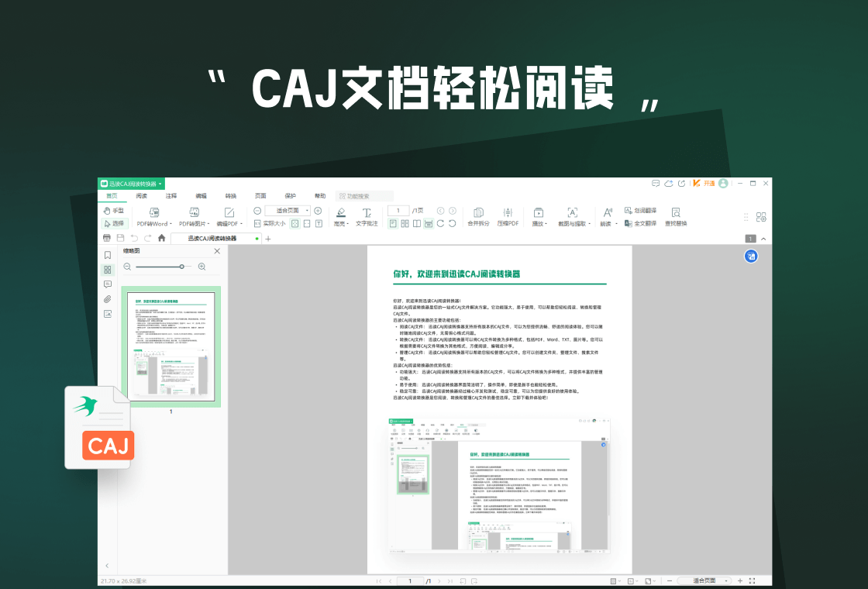Open the toolbar customization settings icon

761,217
